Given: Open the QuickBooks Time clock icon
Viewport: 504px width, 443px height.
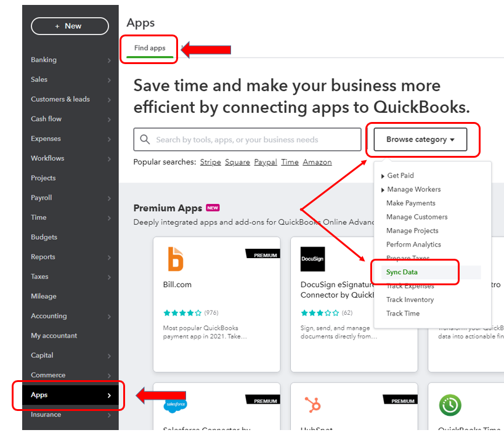Looking at the screenshot, I should click(449, 405).
